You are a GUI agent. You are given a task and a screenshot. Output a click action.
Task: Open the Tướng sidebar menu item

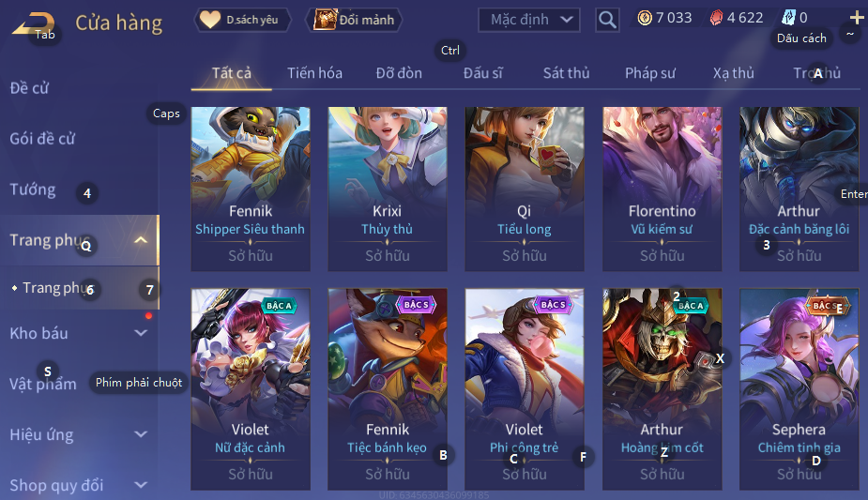click(33, 189)
